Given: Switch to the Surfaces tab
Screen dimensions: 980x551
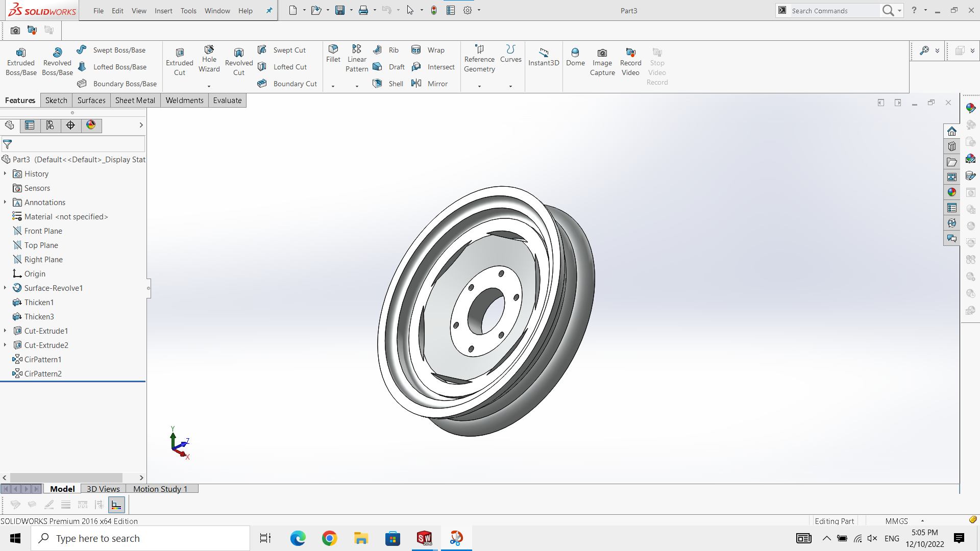Looking at the screenshot, I should pos(91,101).
